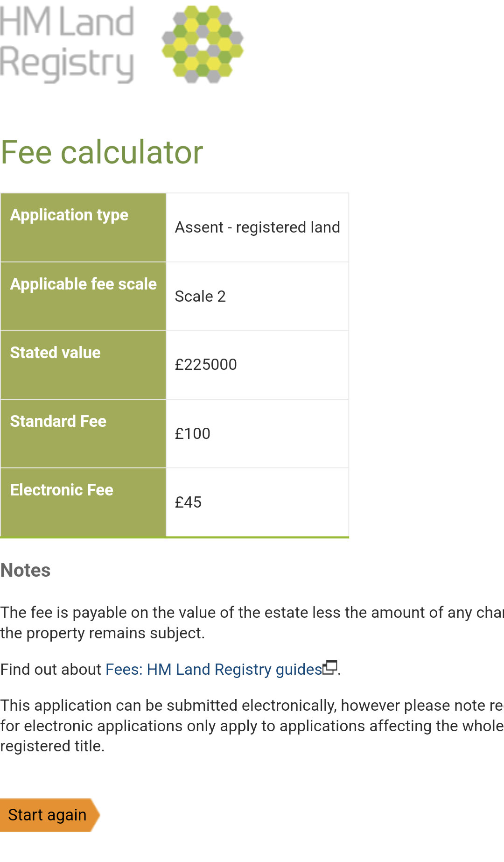
Task: Click the £225000 stated value cell
Action: [257, 365]
